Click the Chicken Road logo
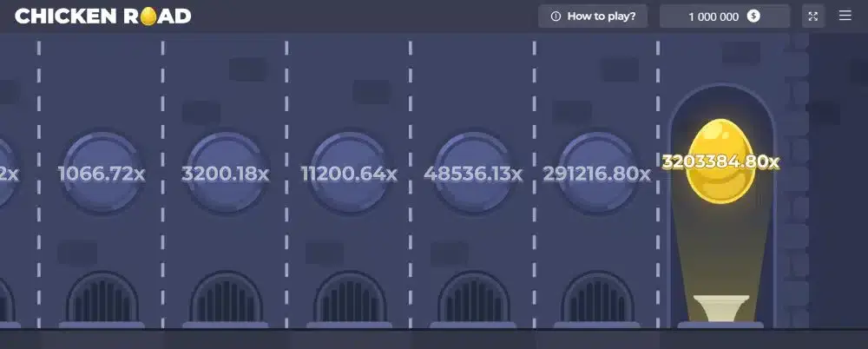The image size is (868, 349). (x=103, y=16)
